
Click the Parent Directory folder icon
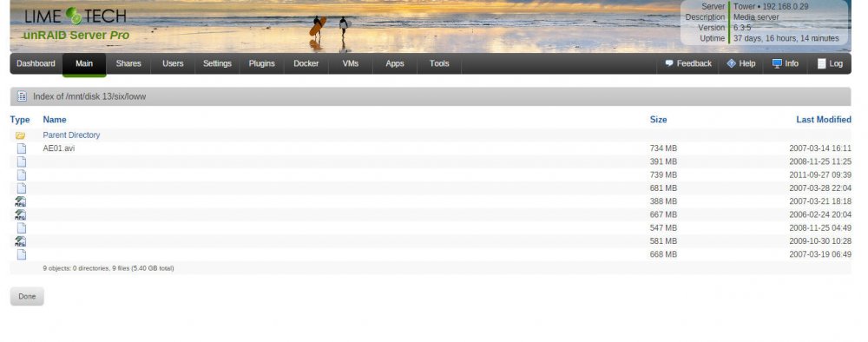[x=21, y=135]
